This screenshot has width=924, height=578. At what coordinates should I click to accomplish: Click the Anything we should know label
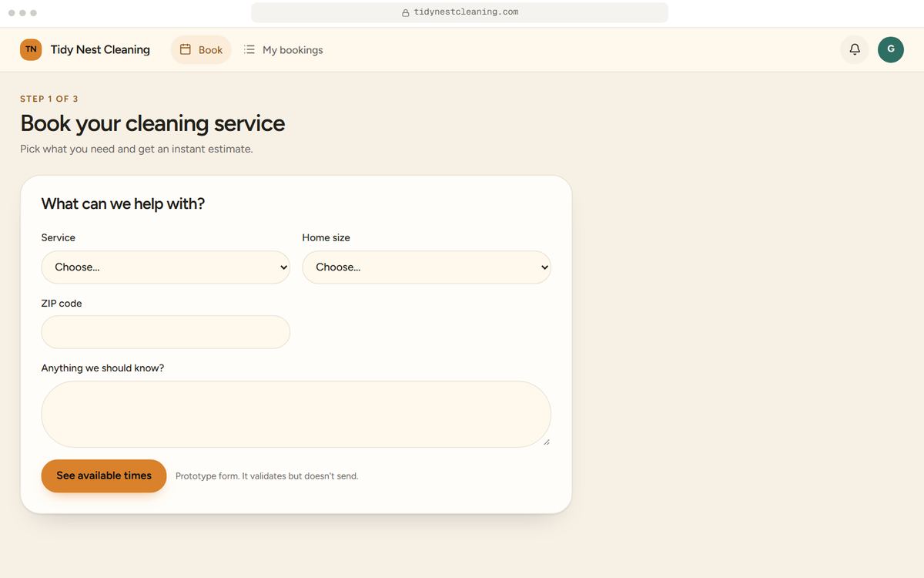point(102,368)
